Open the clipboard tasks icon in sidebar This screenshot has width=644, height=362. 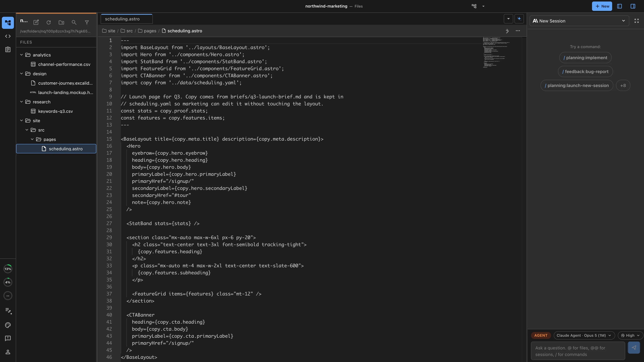point(8,49)
